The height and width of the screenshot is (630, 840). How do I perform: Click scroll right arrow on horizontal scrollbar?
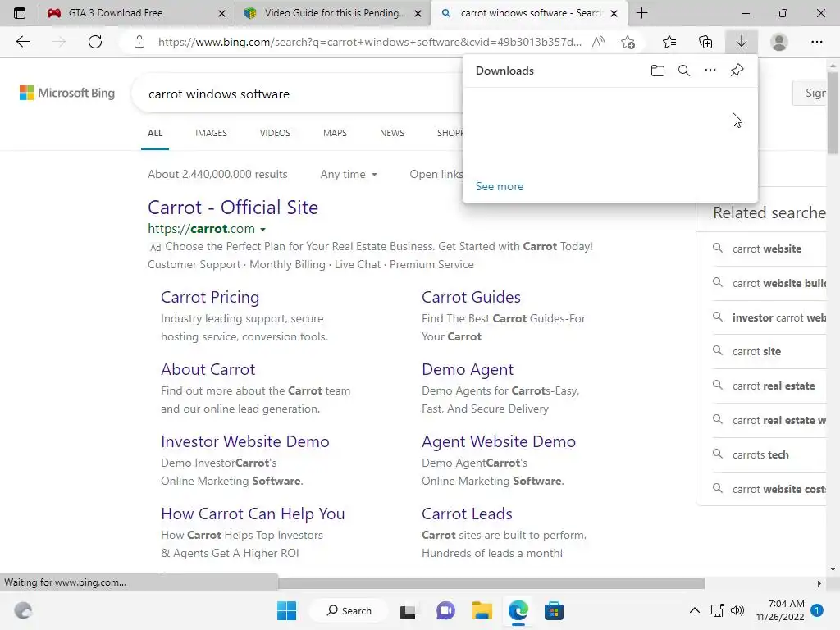[819, 583]
